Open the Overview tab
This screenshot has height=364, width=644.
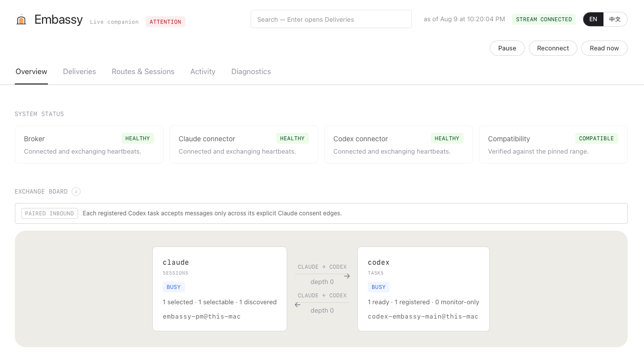point(31,72)
